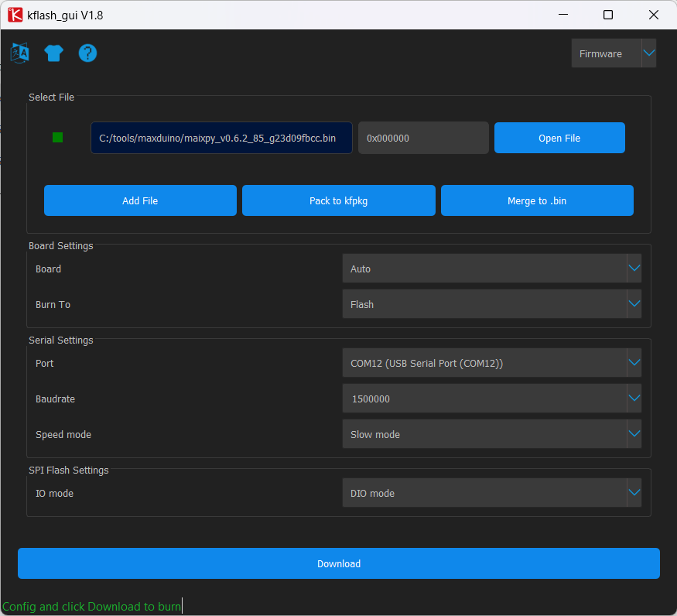Click the Port label text
This screenshot has width=677, height=616.
[44, 363]
